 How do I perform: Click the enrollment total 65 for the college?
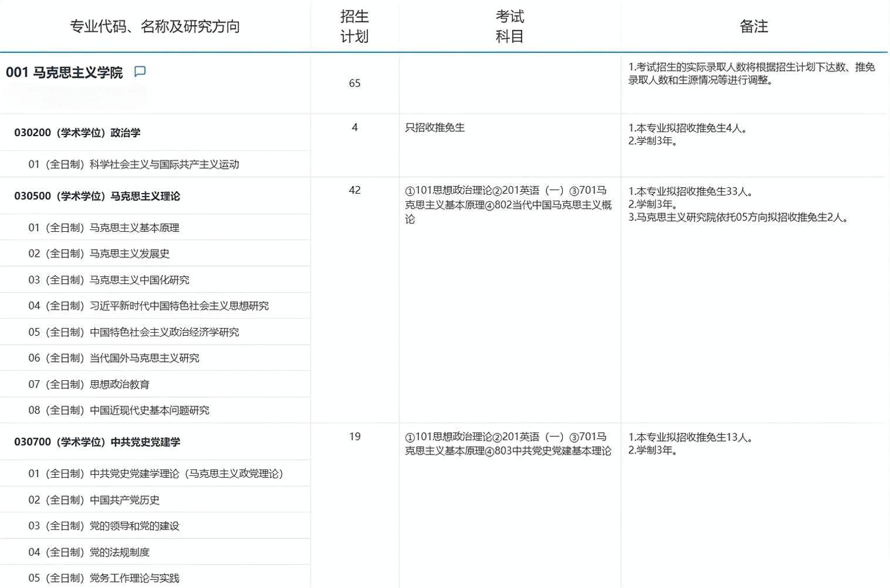(354, 83)
